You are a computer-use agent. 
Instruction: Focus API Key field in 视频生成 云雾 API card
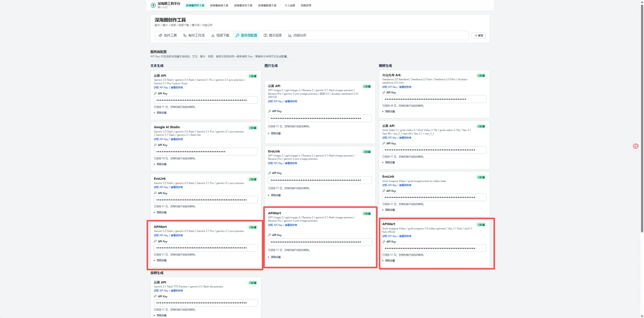point(434,150)
